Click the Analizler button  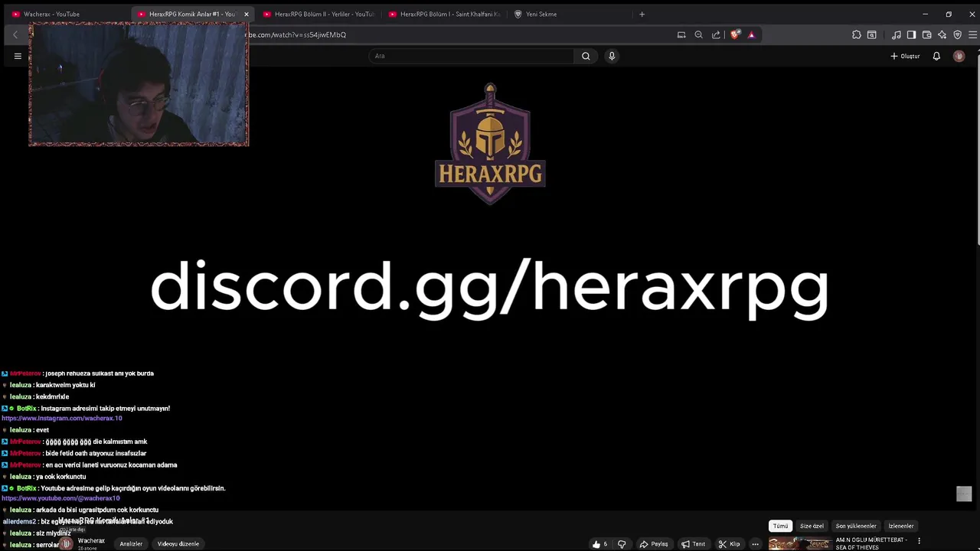pos(131,543)
